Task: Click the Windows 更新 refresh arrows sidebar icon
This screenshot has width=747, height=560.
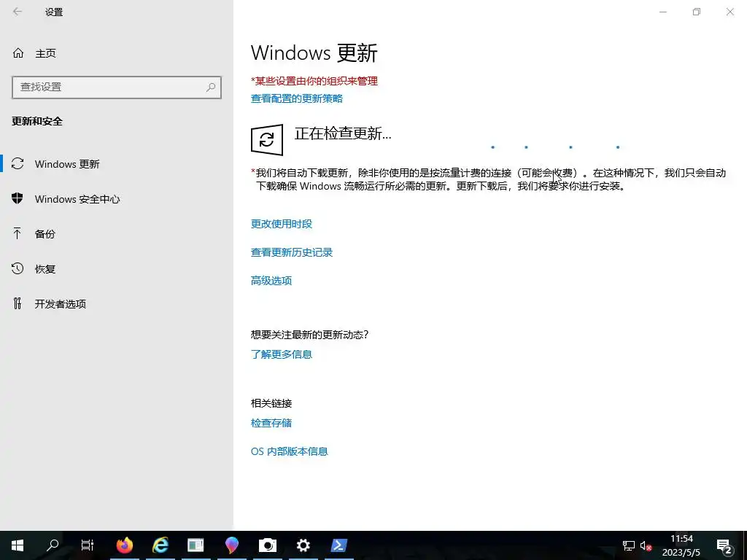Action: tap(18, 163)
